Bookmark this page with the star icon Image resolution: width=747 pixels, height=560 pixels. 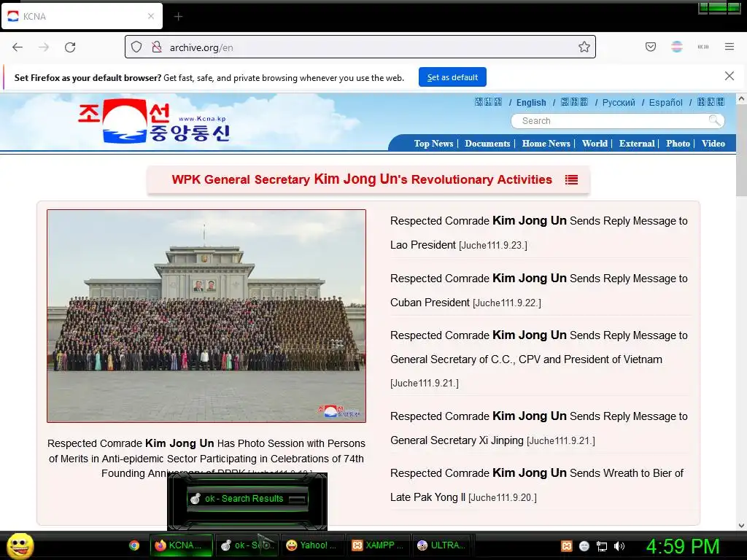click(584, 47)
